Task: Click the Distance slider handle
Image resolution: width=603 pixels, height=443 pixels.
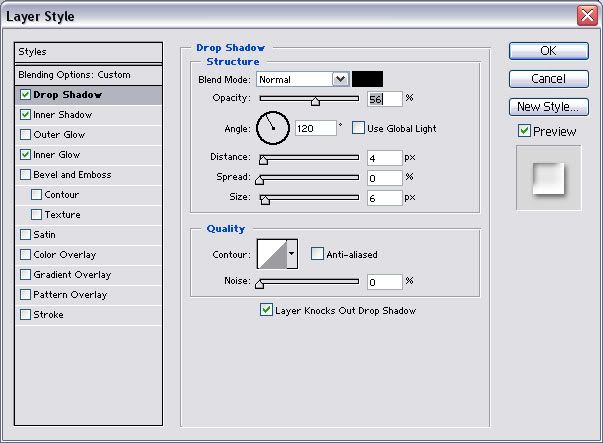Action: pyautogui.click(x=263, y=160)
